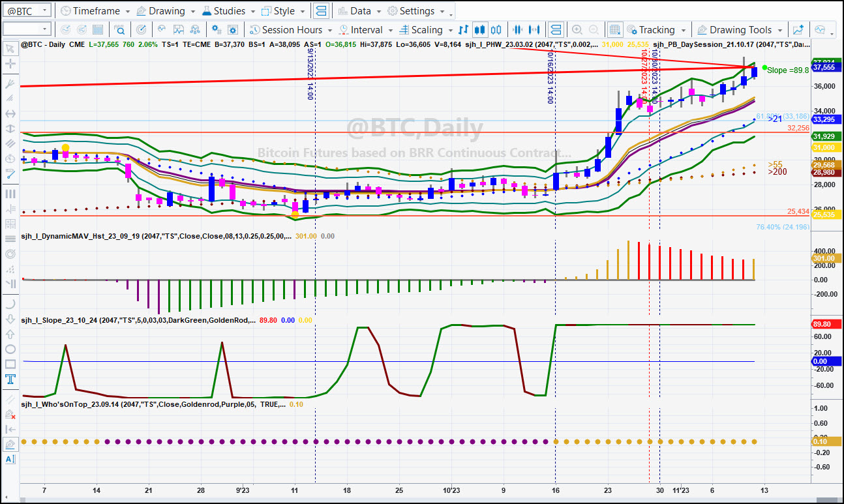844x504 pixels.
Task: Click the 11'23 date axis label
Action: (680, 490)
